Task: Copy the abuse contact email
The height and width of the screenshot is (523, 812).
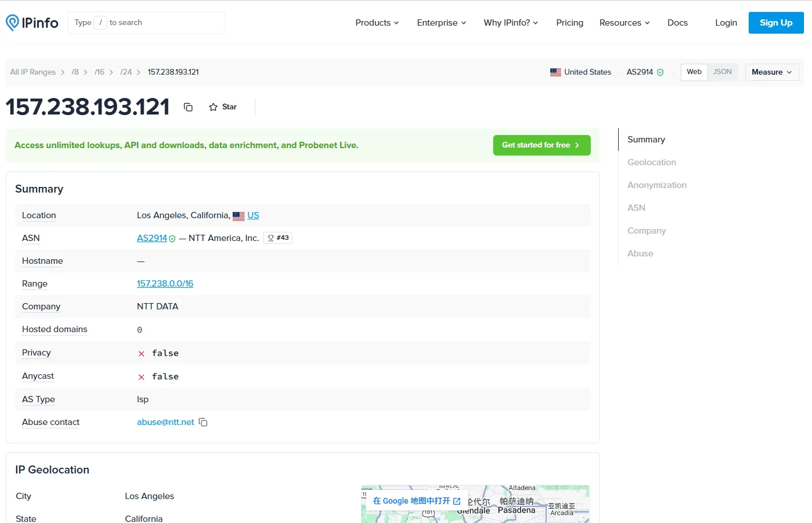Action: (x=203, y=422)
